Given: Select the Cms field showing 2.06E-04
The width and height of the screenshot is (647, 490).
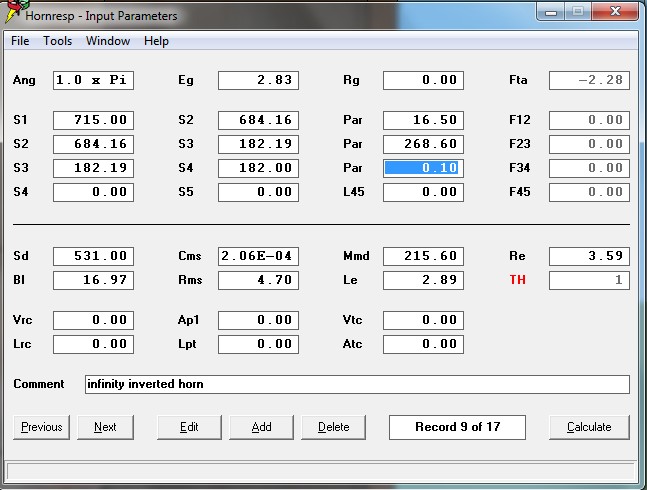Looking at the screenshot, I should click(x=258, y=256).
